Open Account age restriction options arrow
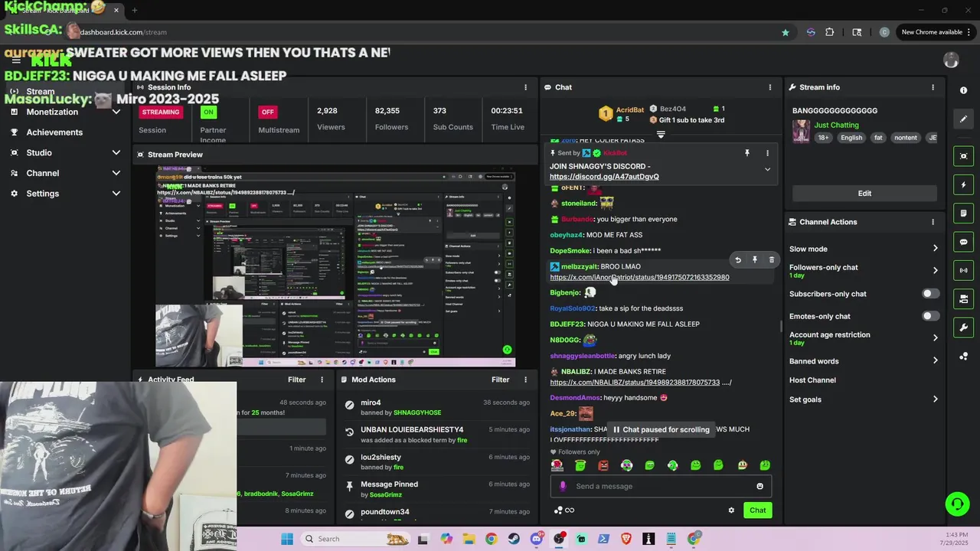 935,337
